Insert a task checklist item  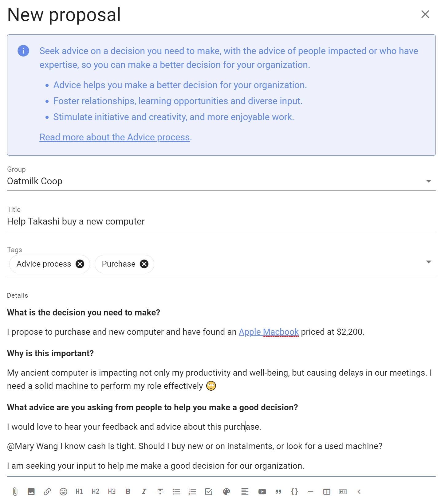click(x=209, y=492)
